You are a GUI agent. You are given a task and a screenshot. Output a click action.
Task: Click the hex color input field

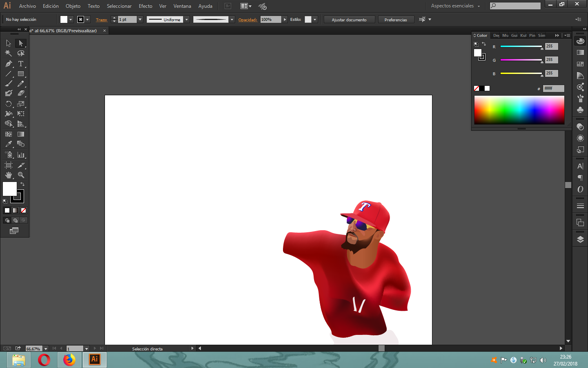pos(553,88)
